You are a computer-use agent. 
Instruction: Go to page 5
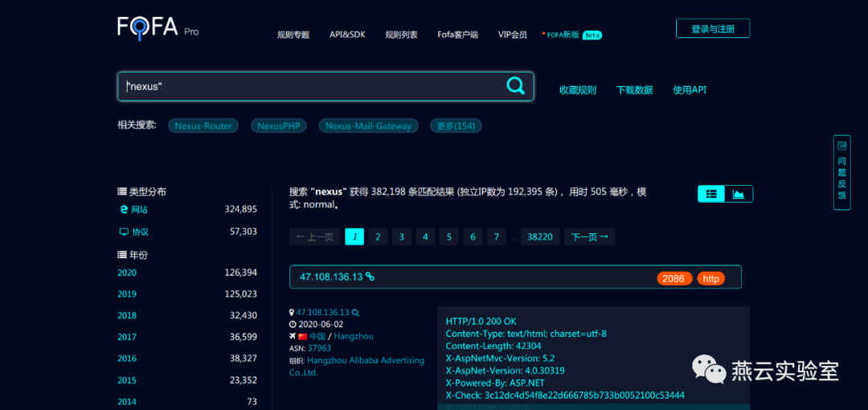click(449, 236)
